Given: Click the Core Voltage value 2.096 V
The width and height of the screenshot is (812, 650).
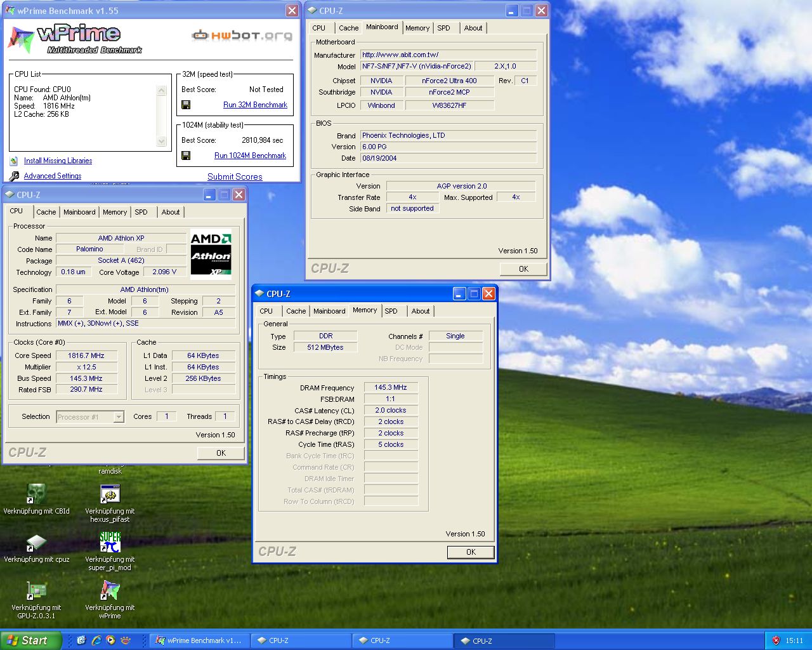Looking at the screenshot, I should click(165, 272).
